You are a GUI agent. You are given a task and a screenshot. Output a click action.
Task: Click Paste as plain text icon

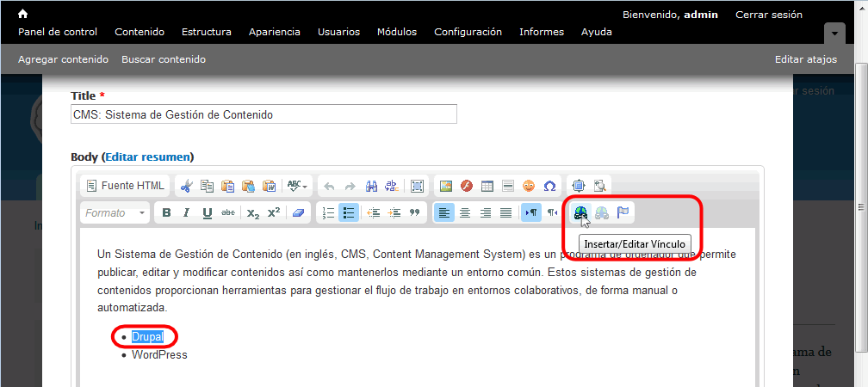(x=248, y=187)
